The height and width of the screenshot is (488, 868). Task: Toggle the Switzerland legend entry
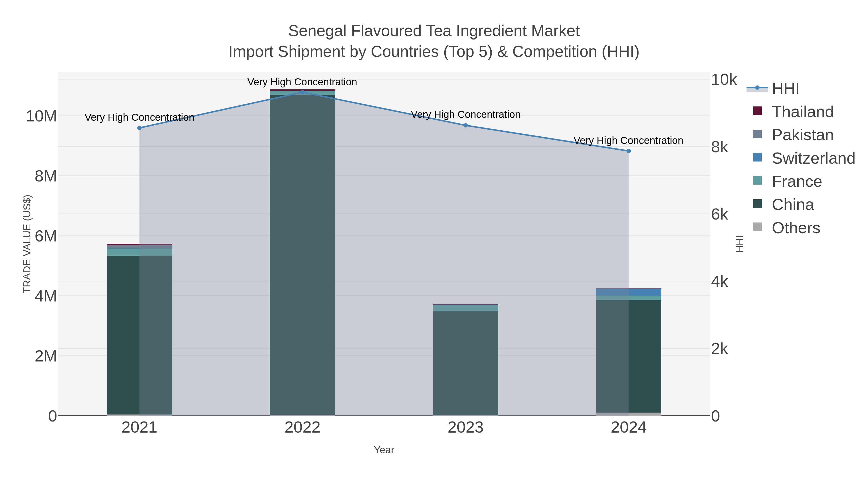point(804,158)
